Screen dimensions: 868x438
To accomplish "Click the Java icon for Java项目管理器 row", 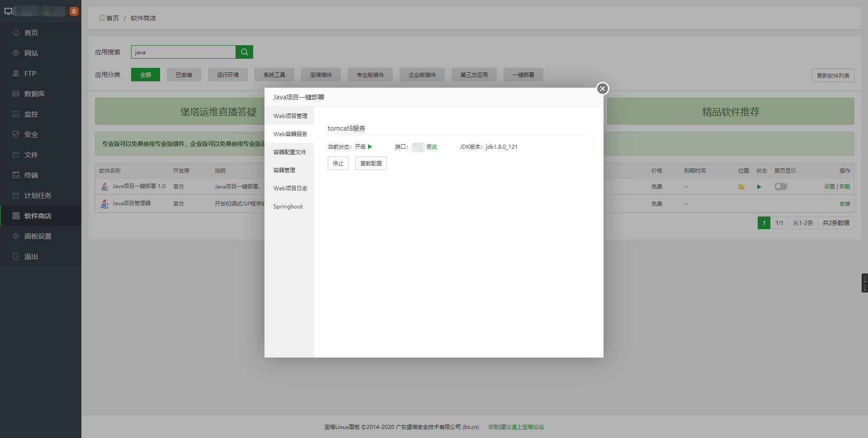I will (x=104, y=203).
